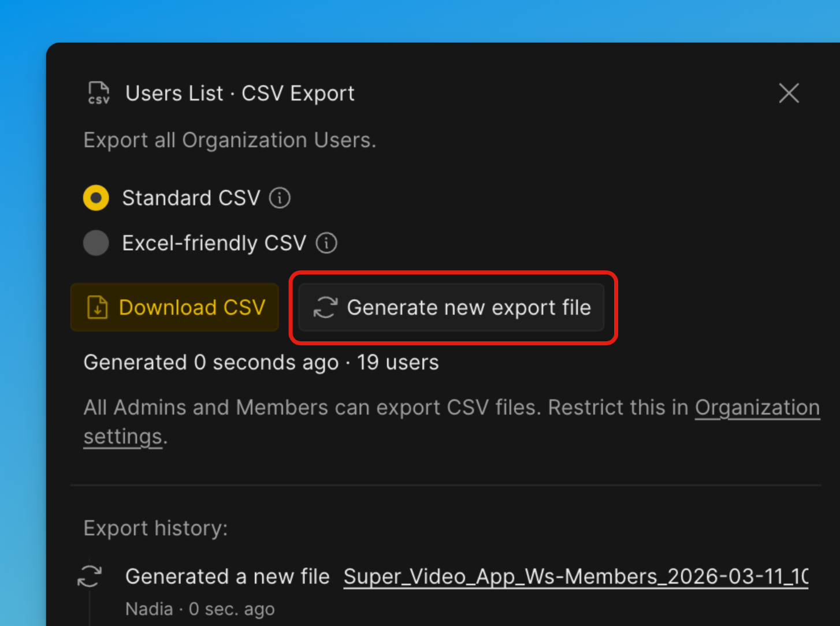840x626 pixels.
Task: Open Organization settings link
Action: click(757, 407)
